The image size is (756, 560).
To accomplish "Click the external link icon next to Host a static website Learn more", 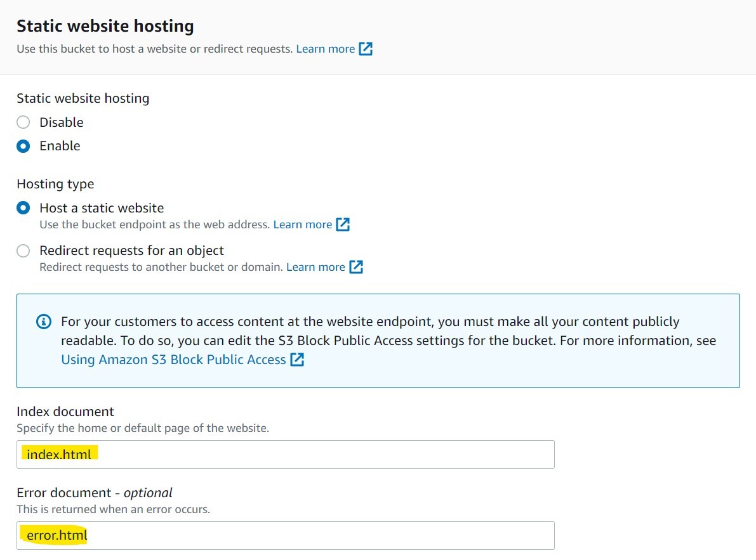I will [x=343, y=224].
